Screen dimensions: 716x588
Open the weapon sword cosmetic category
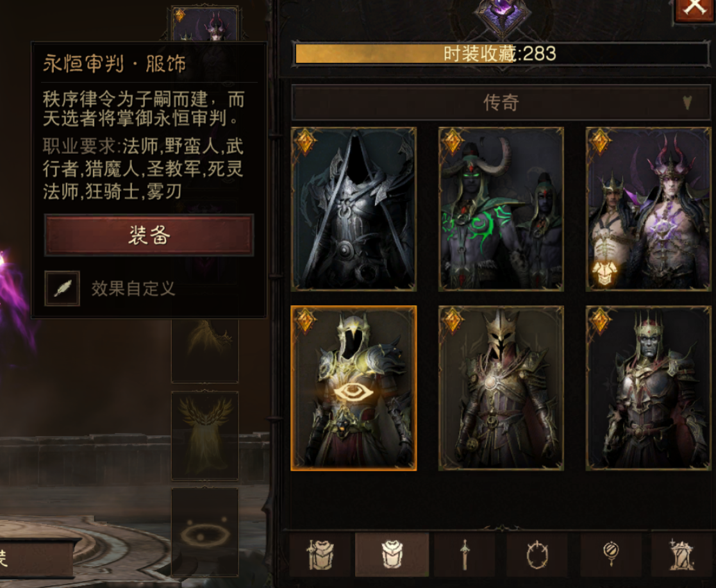coord(464,554)
